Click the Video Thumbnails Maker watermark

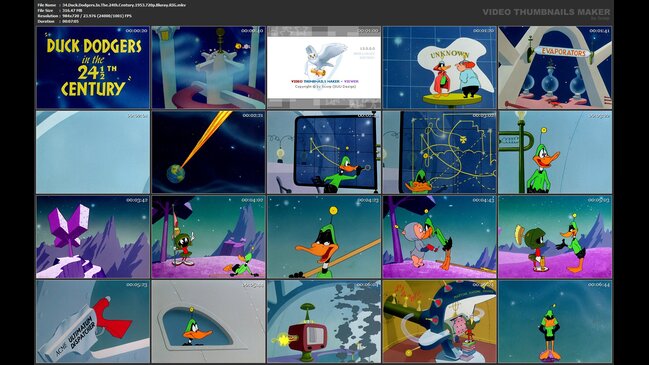pos(546,12)
